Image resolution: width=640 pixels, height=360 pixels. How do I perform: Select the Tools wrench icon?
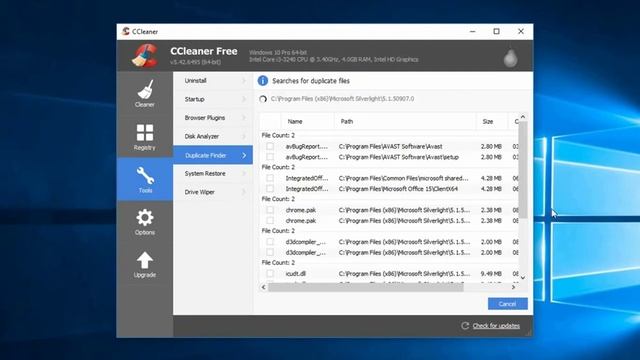point(145,176)
